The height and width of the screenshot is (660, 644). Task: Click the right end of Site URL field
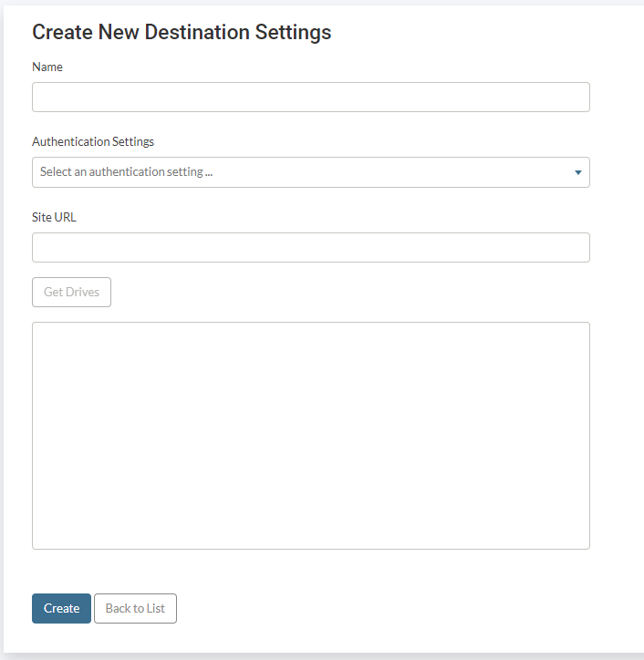coord(579,248)
